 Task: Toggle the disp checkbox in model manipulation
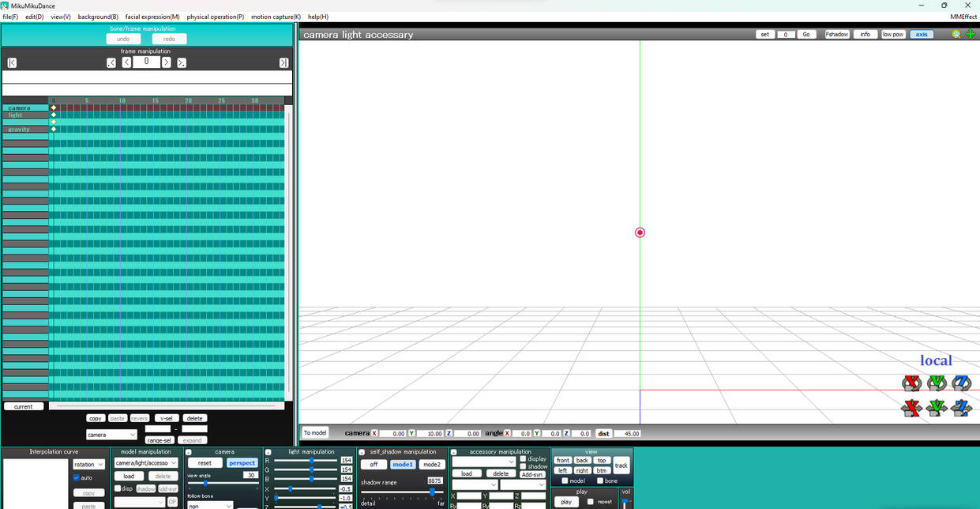coord(118,488)
